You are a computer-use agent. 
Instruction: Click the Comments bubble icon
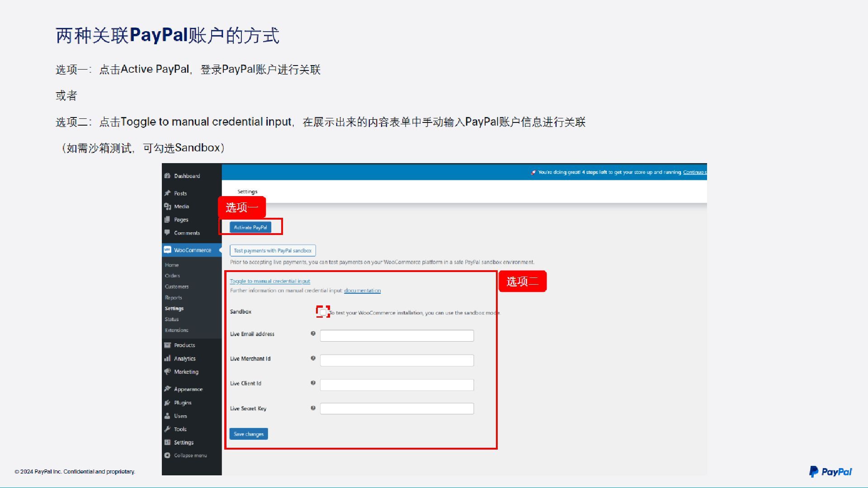[x=167, y=233]
